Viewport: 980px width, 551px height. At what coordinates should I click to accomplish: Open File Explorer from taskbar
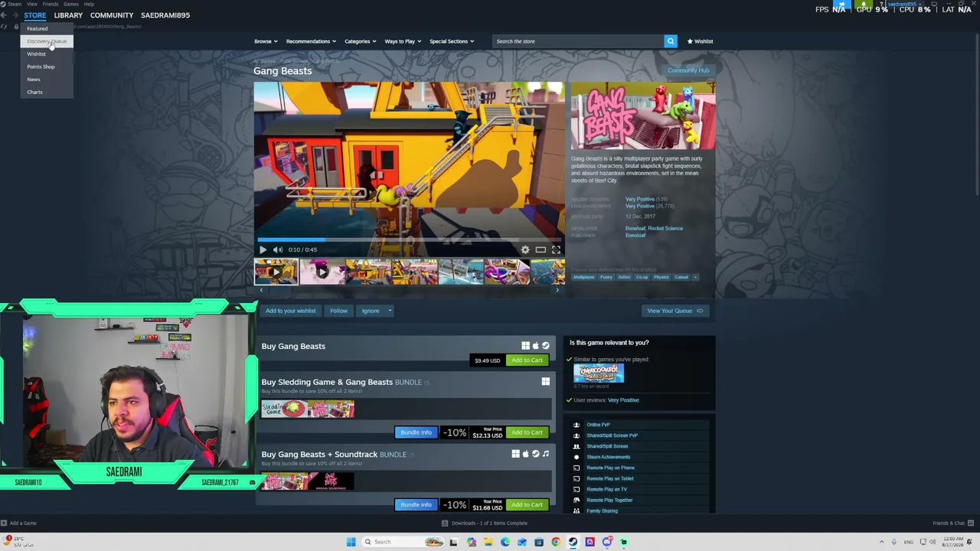488,542
